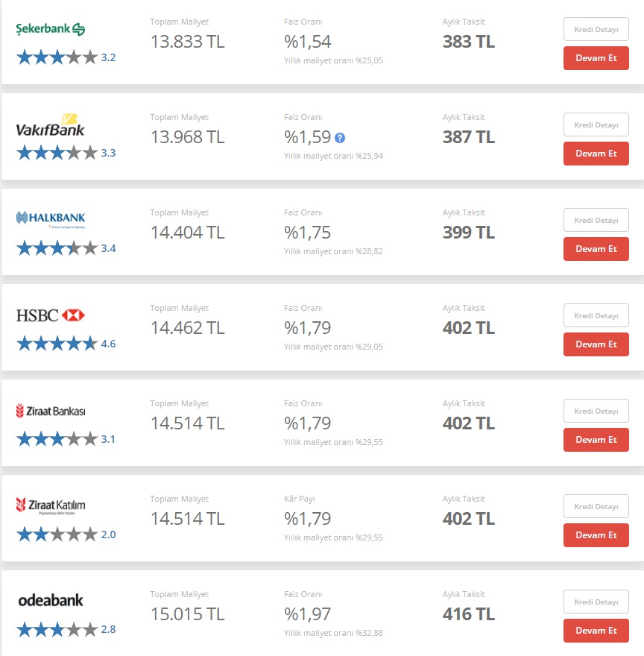Click the Halkbank 3.4 rating score

click(x=108, y=248)
